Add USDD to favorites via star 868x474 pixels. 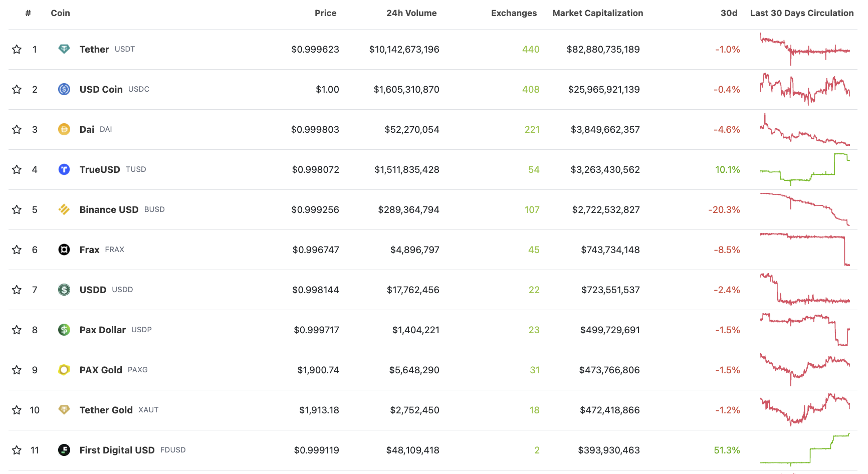17,290
